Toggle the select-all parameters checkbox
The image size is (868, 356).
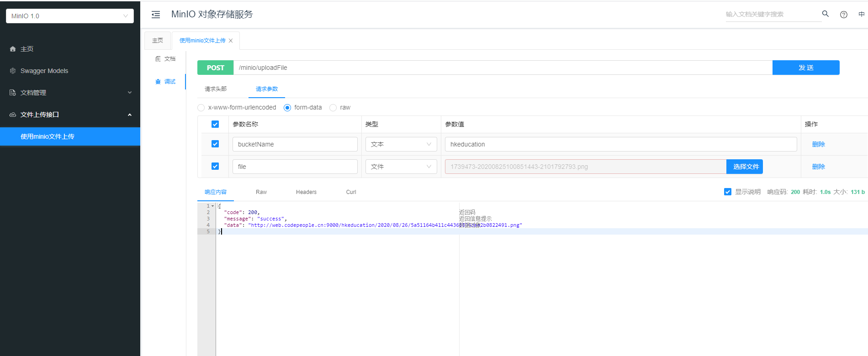coord(215,124)
